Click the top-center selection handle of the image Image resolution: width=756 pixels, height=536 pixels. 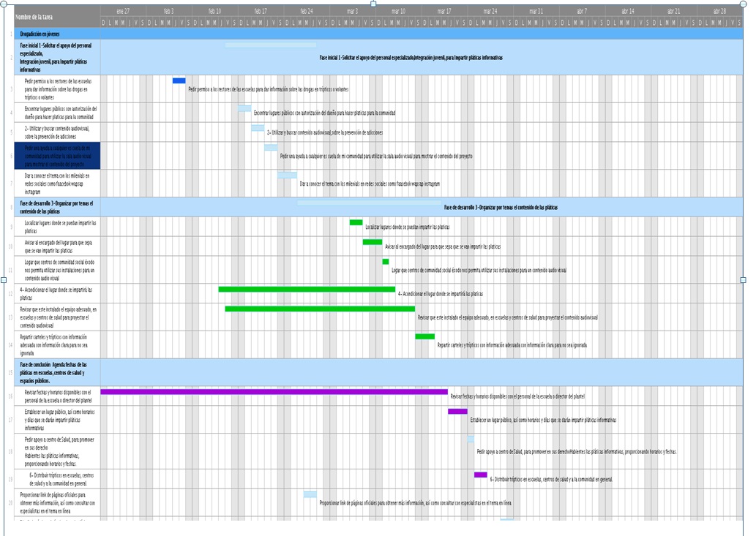(x=373, y=4)
